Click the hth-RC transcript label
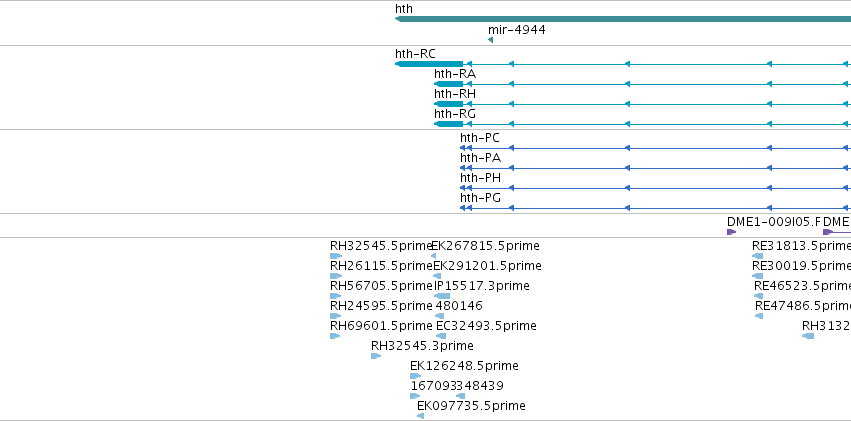 [415, 54]
